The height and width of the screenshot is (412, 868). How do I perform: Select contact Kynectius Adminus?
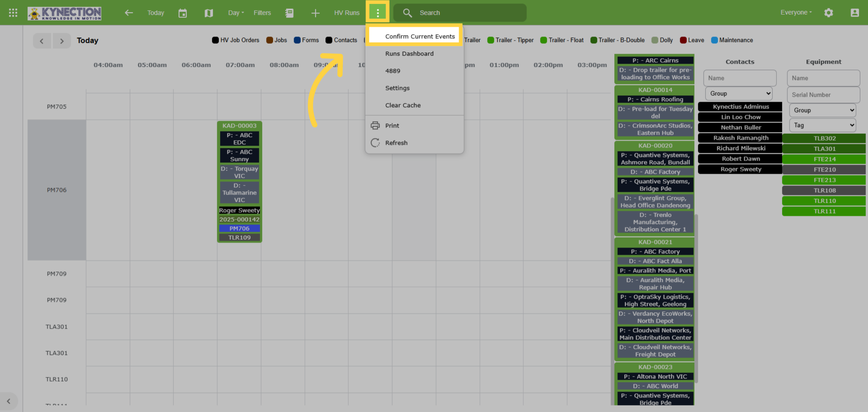pyautogui.click(x=740, y=107)
